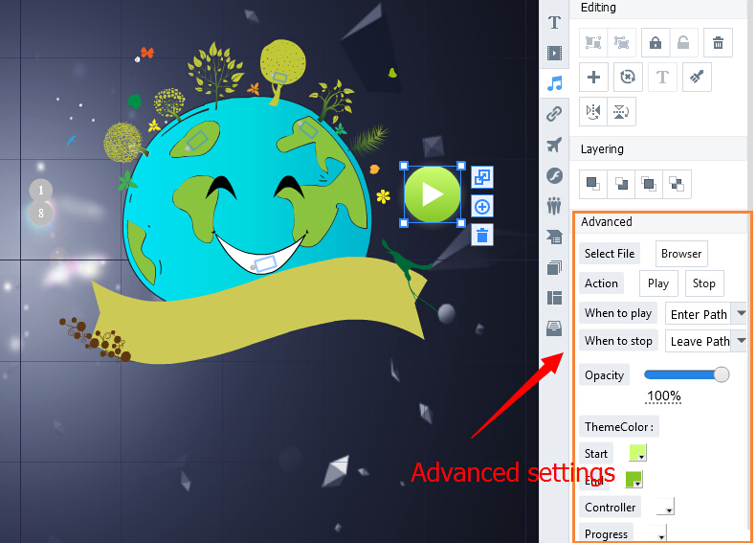Open the Progress color dropdown
Viewport: 756px width, 543px height.
[658, 533]
